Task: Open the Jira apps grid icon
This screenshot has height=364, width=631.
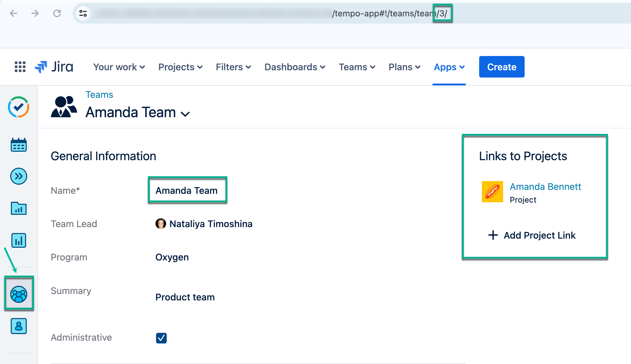Action: (x=19, y=67)
